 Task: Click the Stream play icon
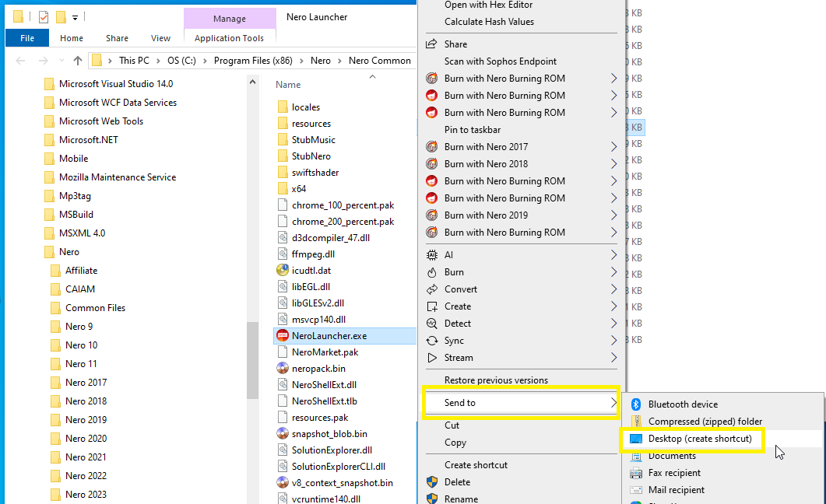click(x=431, y=358)
